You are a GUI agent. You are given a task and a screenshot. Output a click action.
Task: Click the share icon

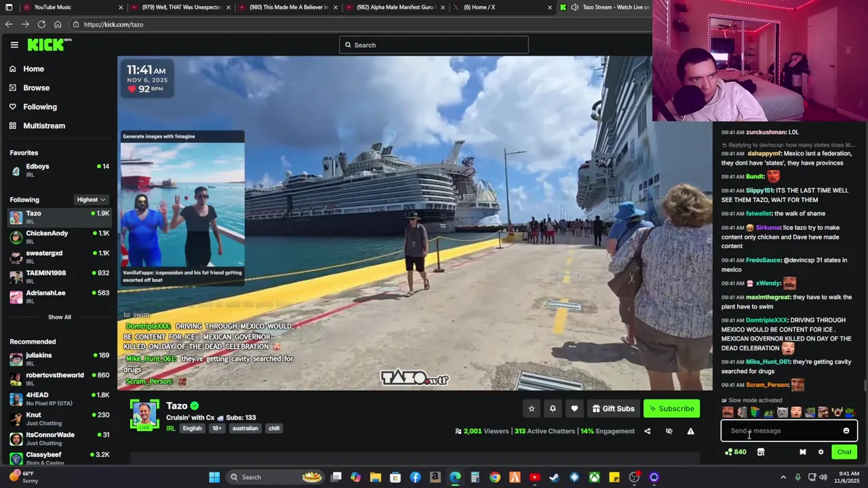647,431
